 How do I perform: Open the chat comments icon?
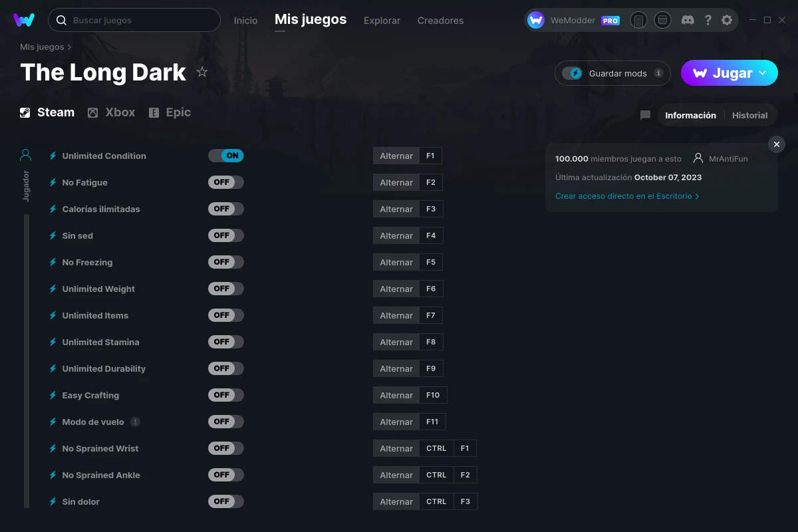645,115
